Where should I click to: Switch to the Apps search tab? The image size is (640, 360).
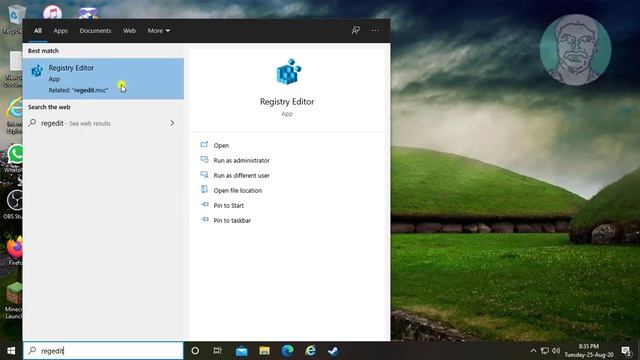click(60, 31)
